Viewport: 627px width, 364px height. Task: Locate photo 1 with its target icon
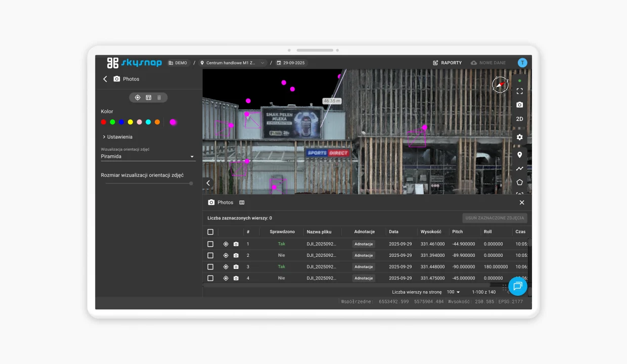coord(226,244)
